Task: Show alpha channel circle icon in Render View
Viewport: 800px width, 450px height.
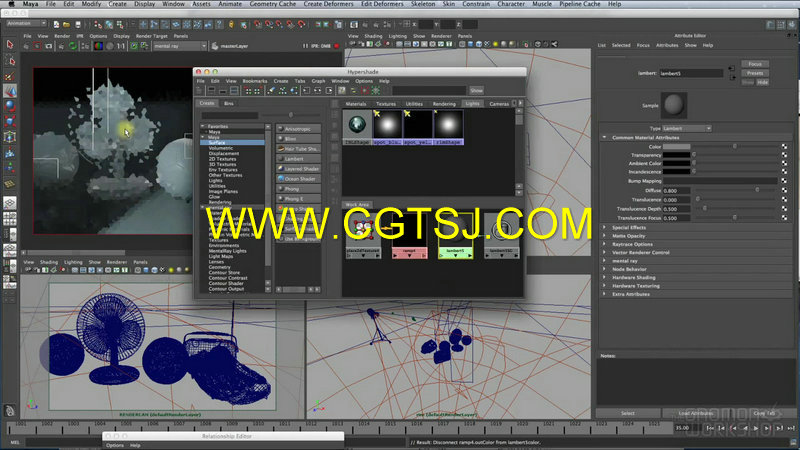Action: point(109,46)
